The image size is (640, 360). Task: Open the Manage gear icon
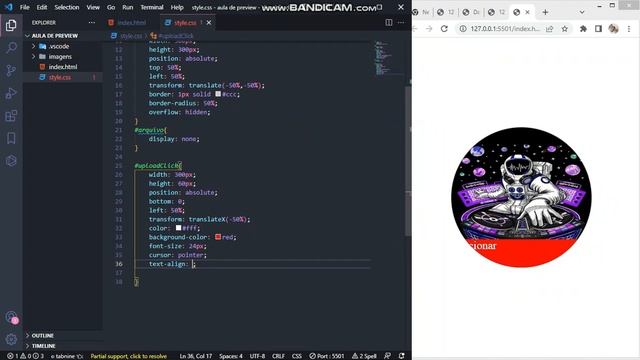pyautogui.click(x=11, y=339)
